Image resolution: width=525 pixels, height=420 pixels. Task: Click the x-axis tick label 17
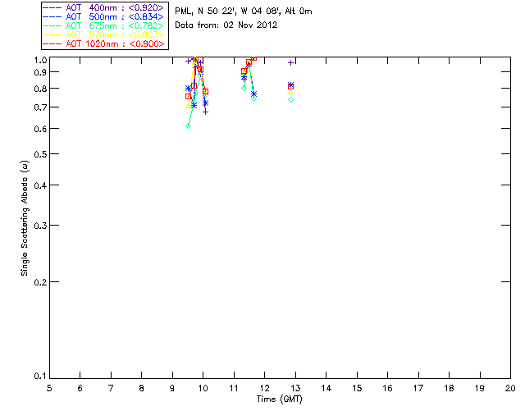(x=418, y=388)
